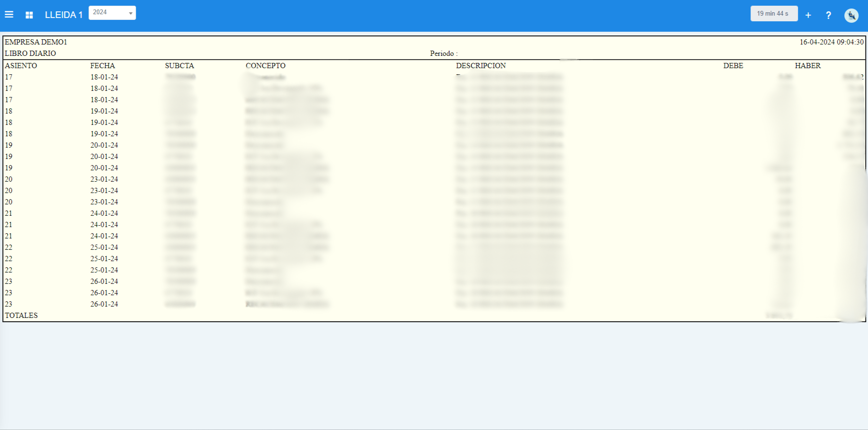Click the LLEIDA 1 title

click(x=63, y=15)
